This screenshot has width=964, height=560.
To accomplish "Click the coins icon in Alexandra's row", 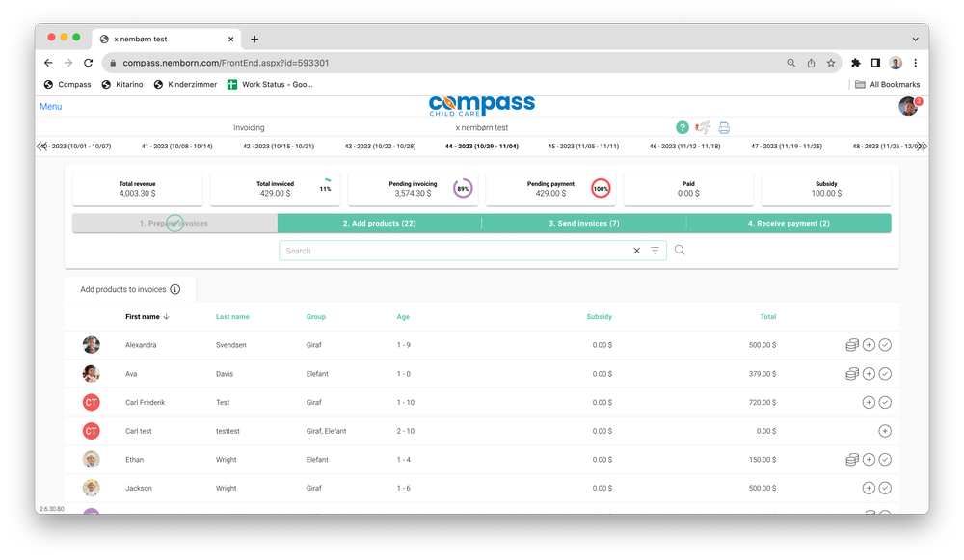I will [852, 345].
